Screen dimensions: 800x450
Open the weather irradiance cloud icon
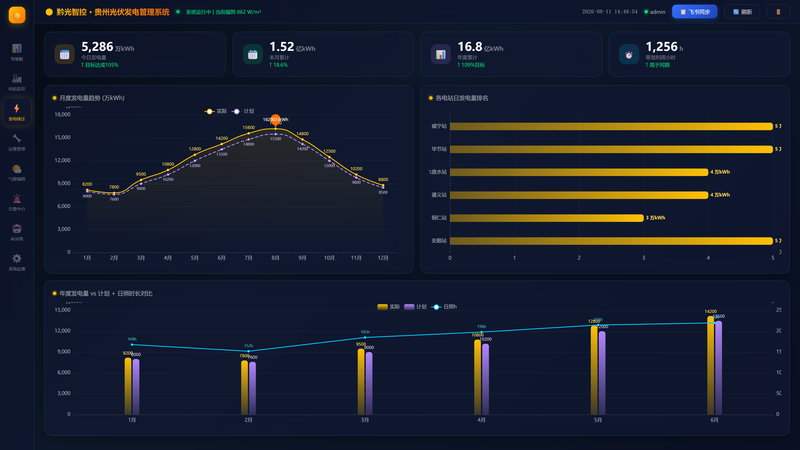[17, 172]
